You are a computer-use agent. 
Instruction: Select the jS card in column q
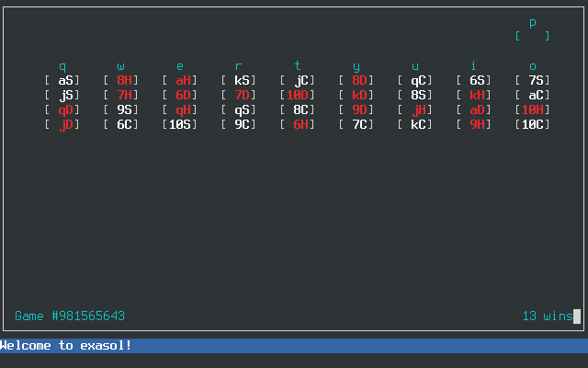click(x=62, y=95)
